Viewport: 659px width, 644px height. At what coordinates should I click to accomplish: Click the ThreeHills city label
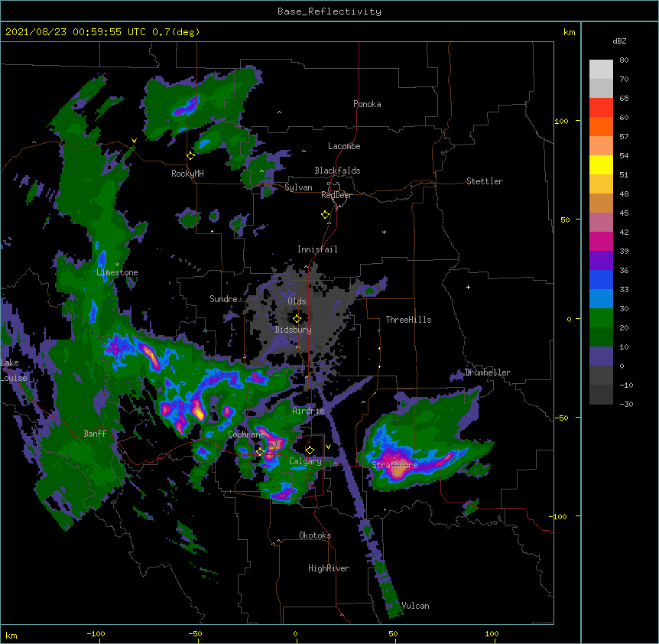[x=408, y=320]
